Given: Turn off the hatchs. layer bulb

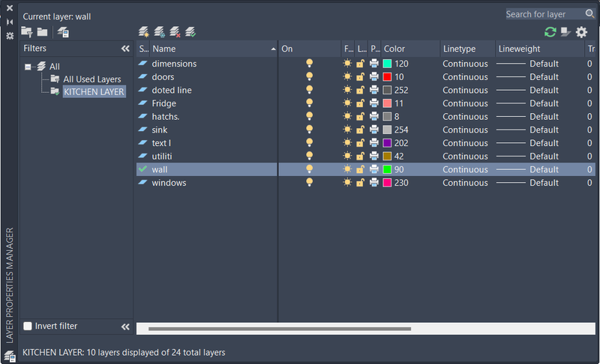Looking at the screenshot, I should (x=309, y=116).
